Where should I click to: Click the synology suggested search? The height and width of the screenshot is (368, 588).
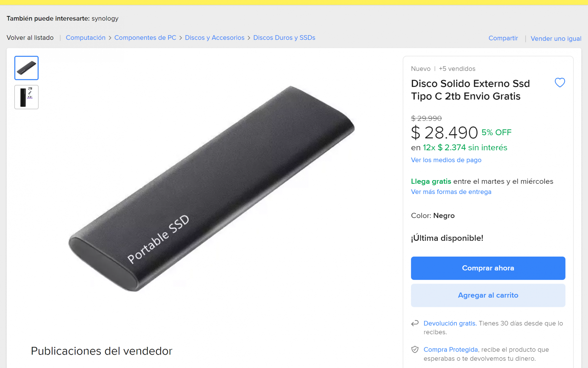pyautogui.click(x=105, y=18)
